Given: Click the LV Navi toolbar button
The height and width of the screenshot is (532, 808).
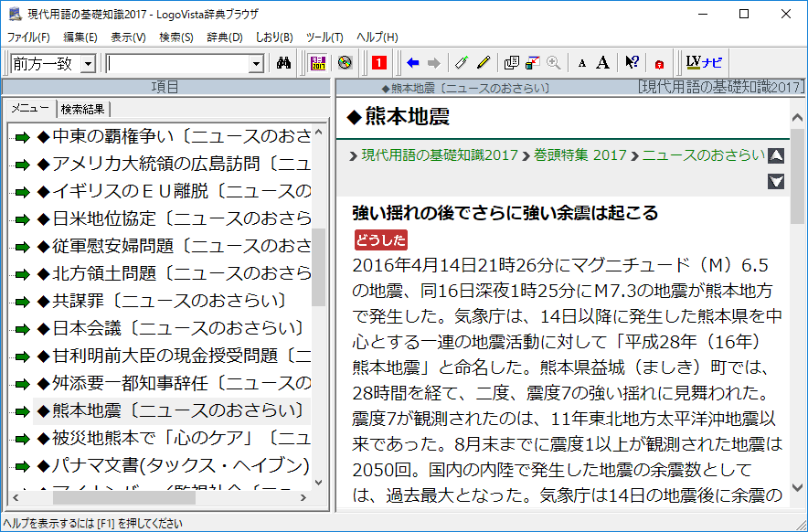Looking at the screenshot, I should tap(704, 63).
